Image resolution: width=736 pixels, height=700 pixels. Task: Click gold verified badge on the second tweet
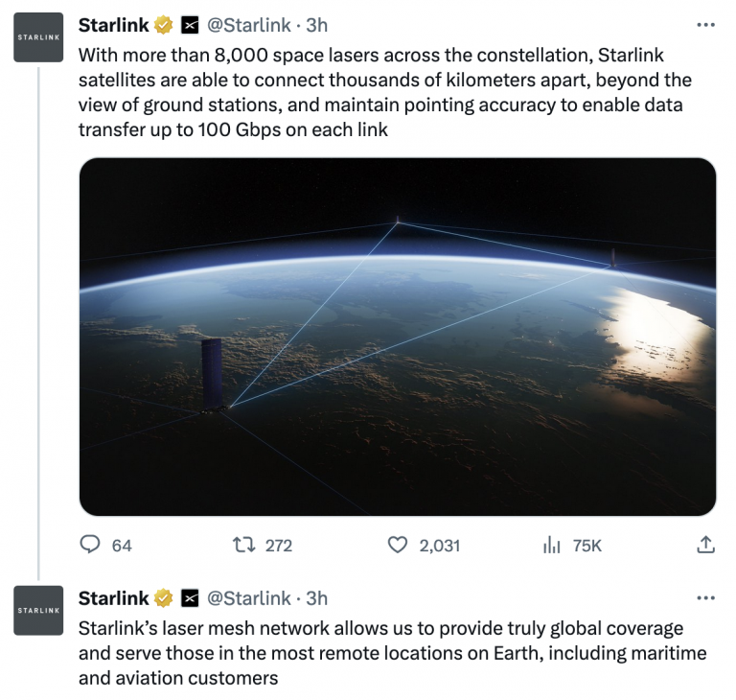coord(164,598)
